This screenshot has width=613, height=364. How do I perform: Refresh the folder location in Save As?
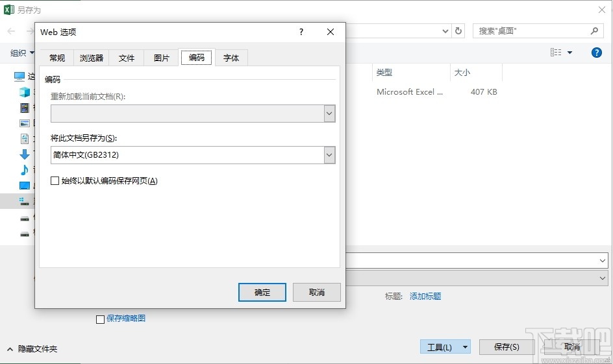[458, 31]
